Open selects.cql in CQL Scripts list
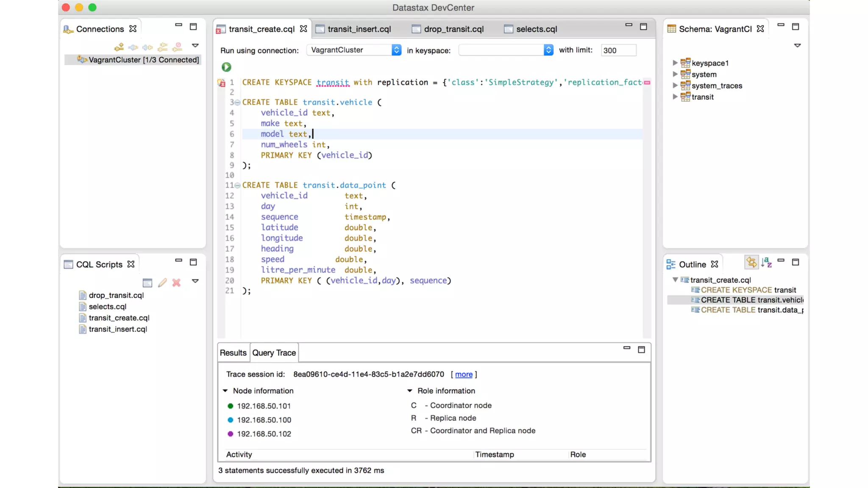Screen dimensions: 868x488 (x=107, y=306)
